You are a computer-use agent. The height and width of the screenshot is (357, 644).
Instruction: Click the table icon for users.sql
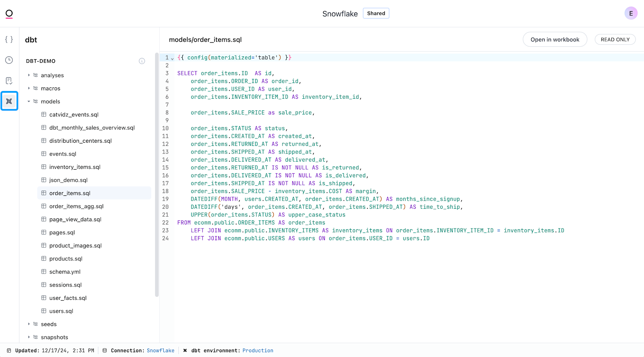tap(43, 311)
